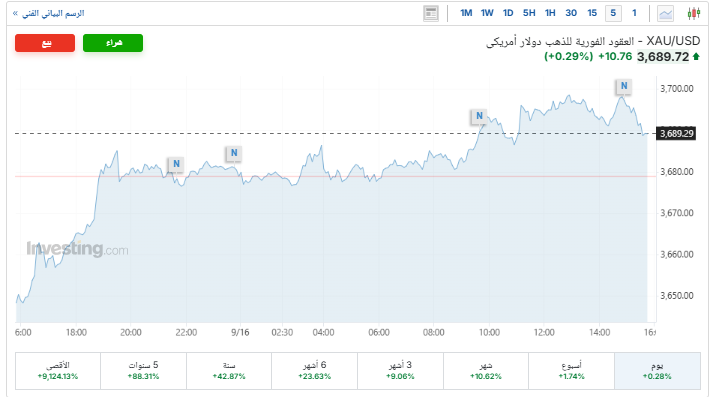Switch to the 5 سنوات period tab
712x397 pixels.
(x=143, y=371)
